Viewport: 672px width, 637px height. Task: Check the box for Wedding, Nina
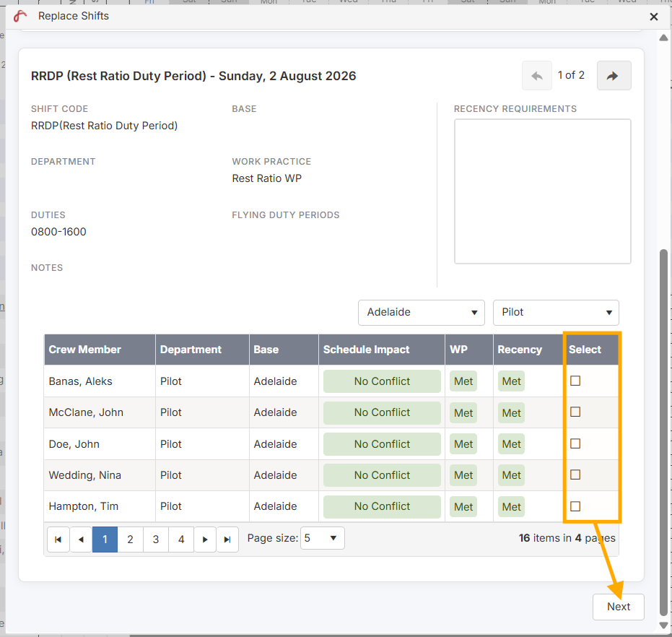click(x=575, y=474)
